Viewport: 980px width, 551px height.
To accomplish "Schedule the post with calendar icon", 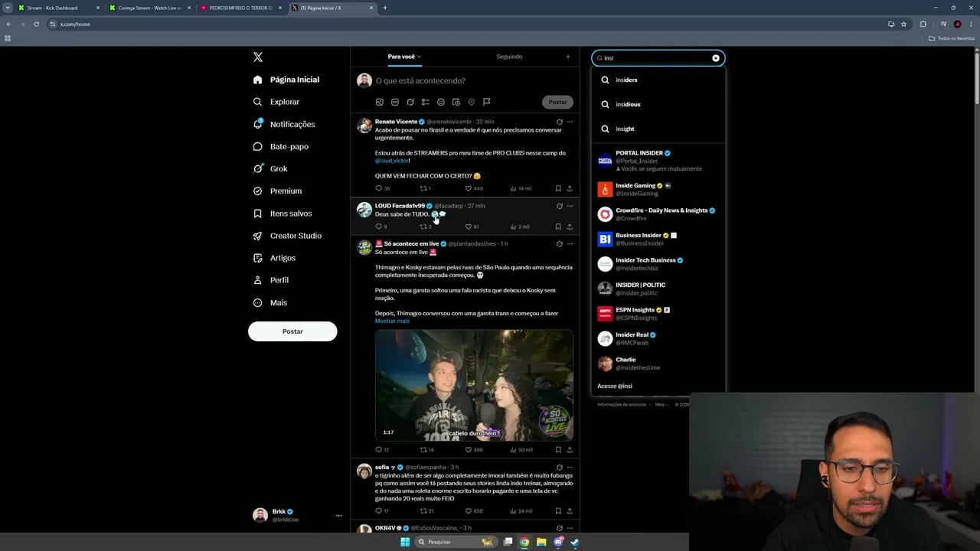I will tap(456, 102).
